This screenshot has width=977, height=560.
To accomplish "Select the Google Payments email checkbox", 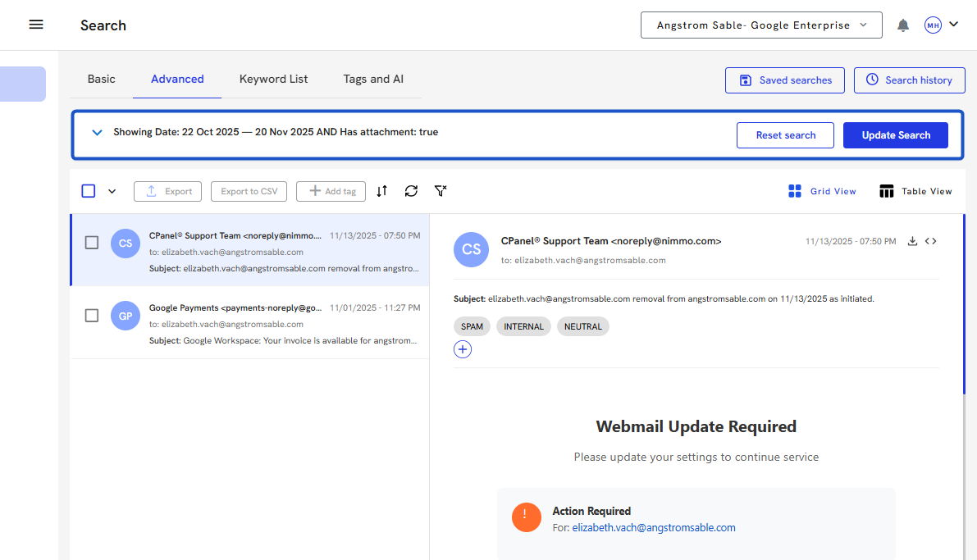I will [x=92, y=316].
